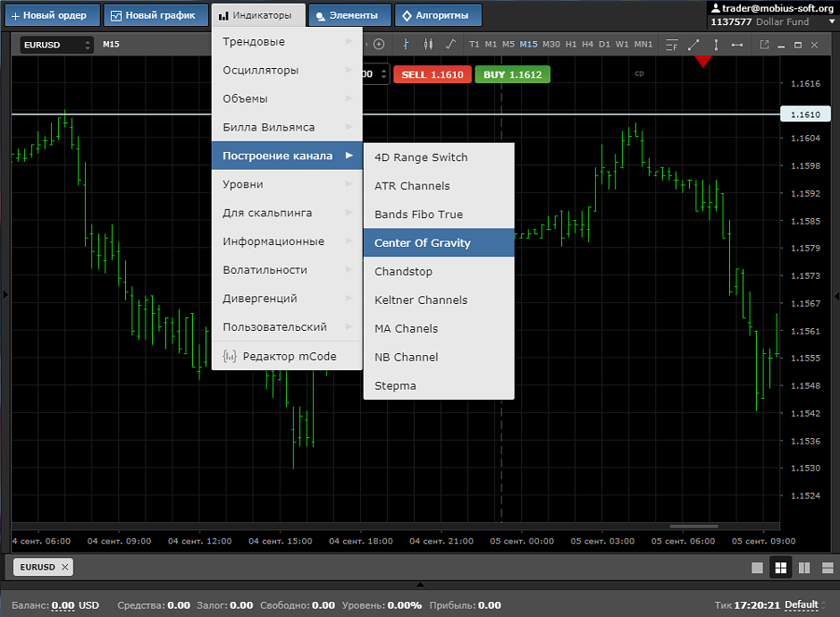Expand Пользовательский submenu
Viewport: 840px width, 617px height.
click(287, 326)
